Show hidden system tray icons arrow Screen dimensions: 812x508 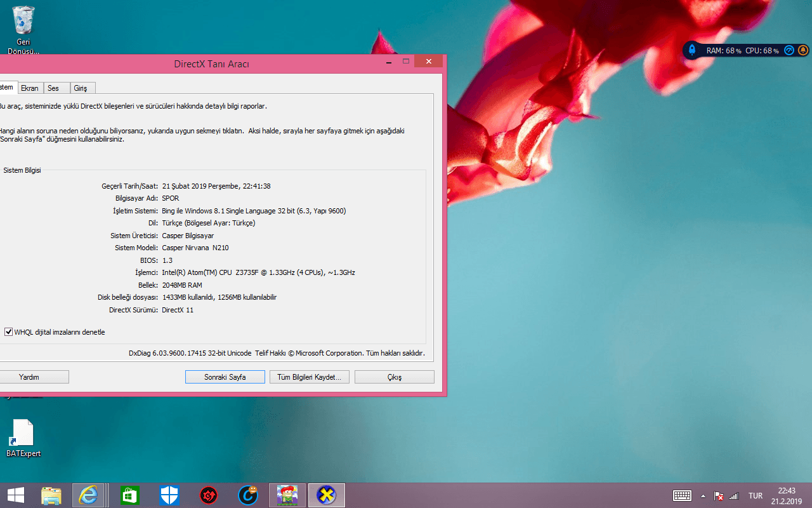coord(703,496)
